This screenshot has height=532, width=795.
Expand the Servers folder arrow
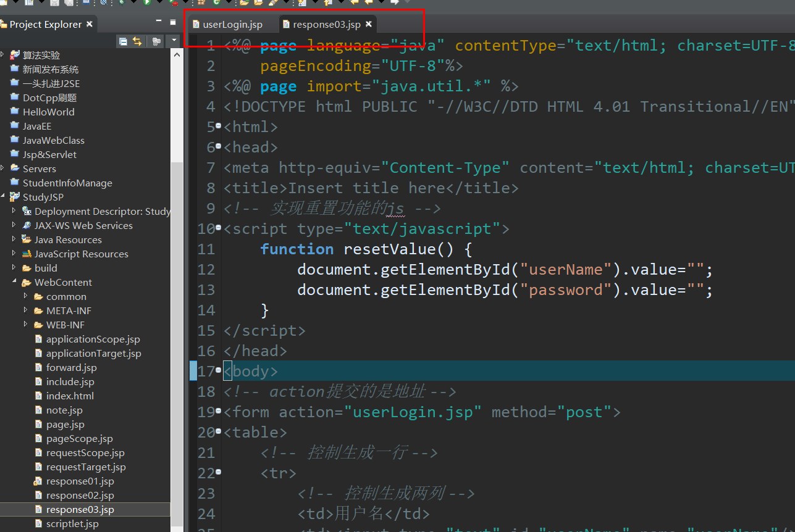click(x=3, y=168)
